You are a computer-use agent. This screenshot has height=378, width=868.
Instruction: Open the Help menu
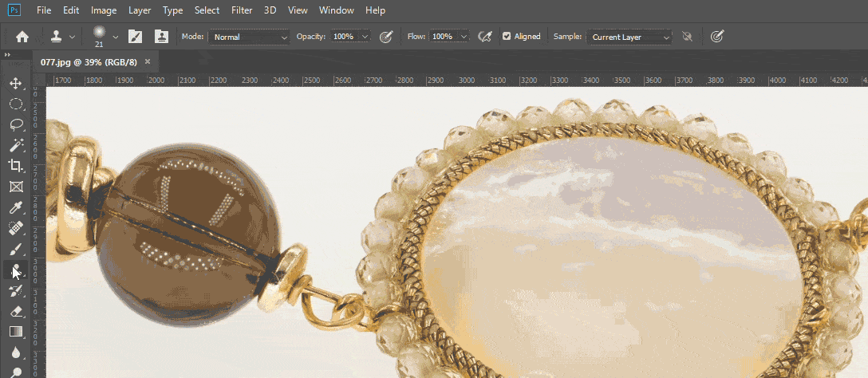pos(375,10)
